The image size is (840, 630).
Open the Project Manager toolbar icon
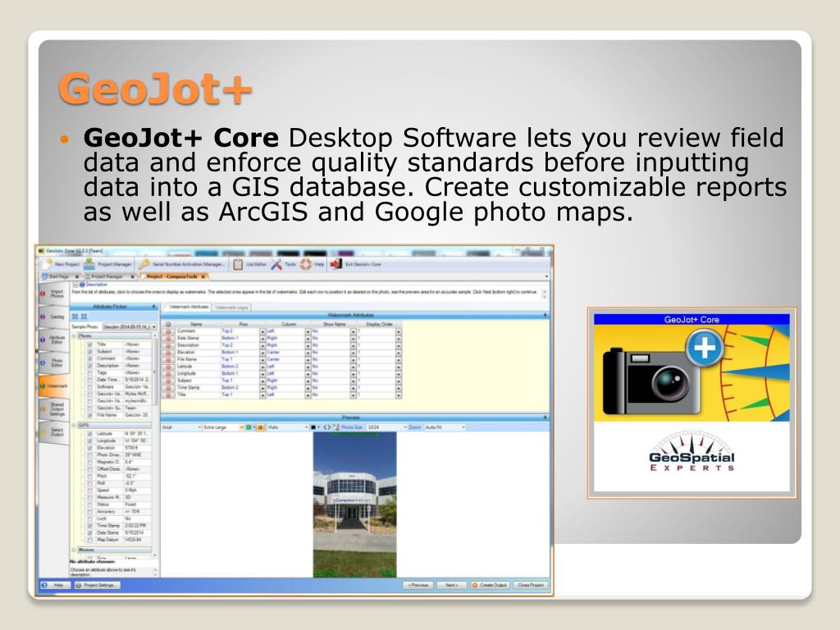coord(89,264)
